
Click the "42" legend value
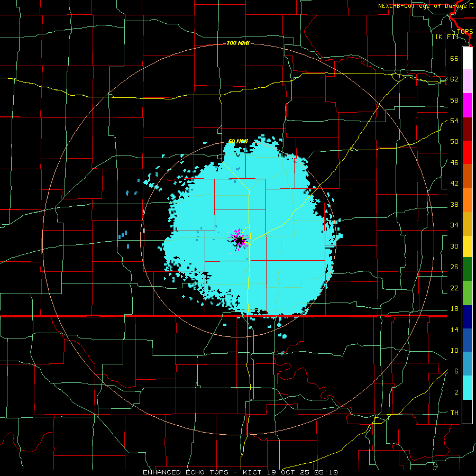point(454,184)
